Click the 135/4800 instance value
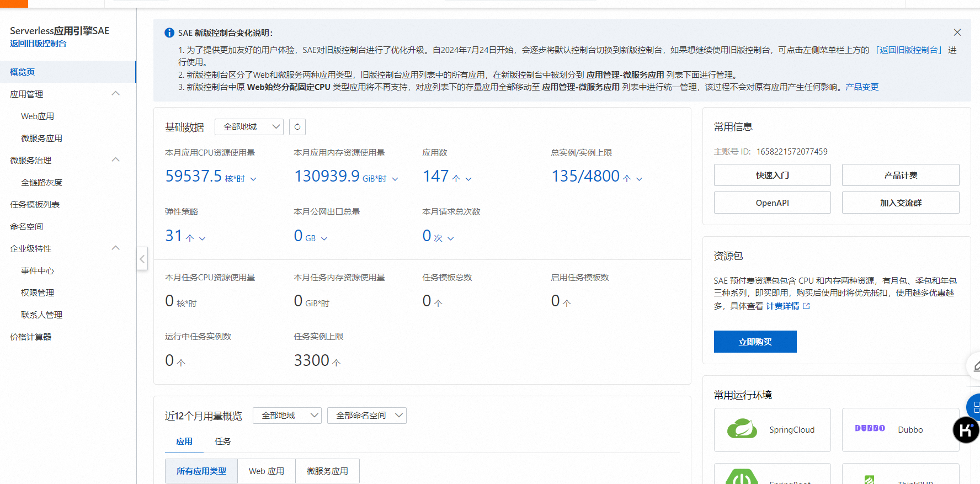Image resolution: width=980 pixels, height=484 pixels. pyautogui.click(x=585, y=176)
